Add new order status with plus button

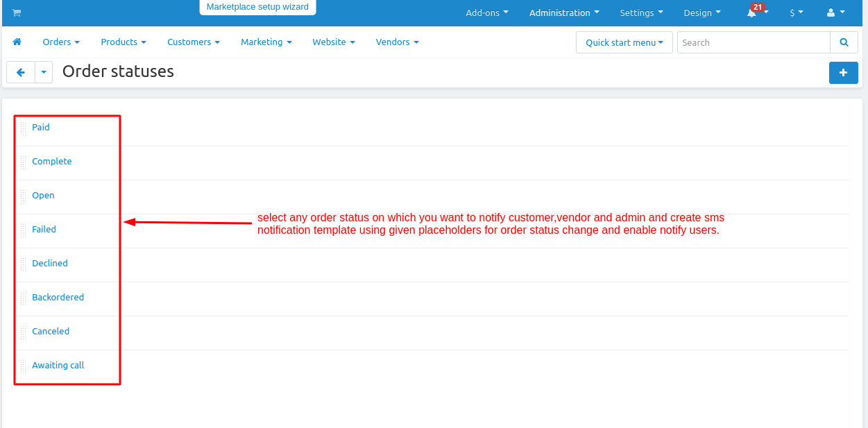844,72
